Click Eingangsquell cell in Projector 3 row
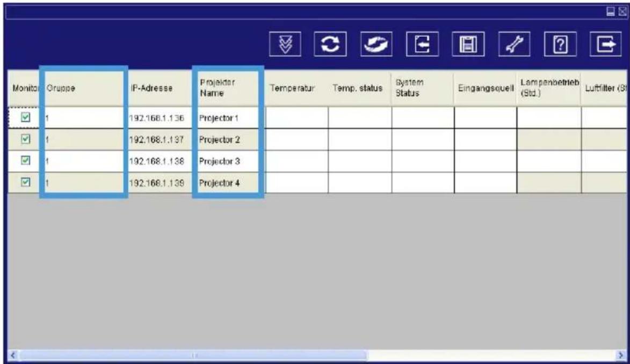630x364 pixels. click(x=486, y=161)
